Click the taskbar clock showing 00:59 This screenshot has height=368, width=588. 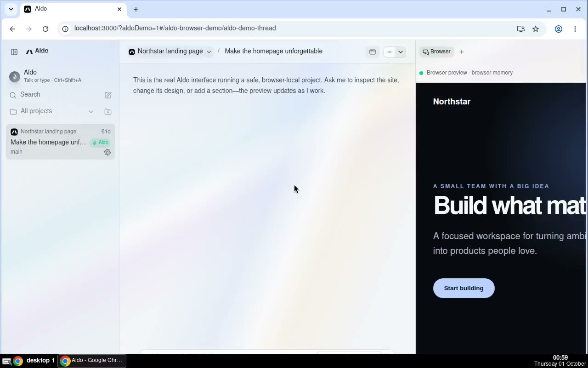pyautogui.click(x=560, y=357)
